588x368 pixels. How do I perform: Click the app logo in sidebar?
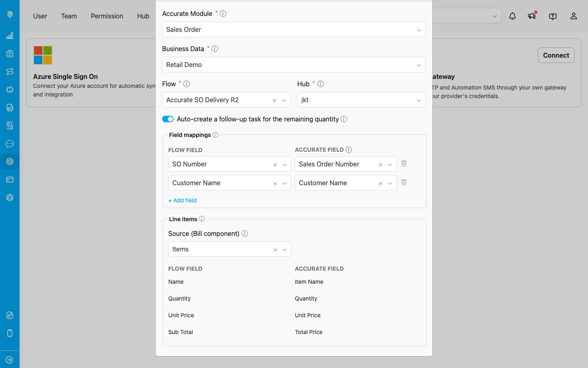(10, 14)
